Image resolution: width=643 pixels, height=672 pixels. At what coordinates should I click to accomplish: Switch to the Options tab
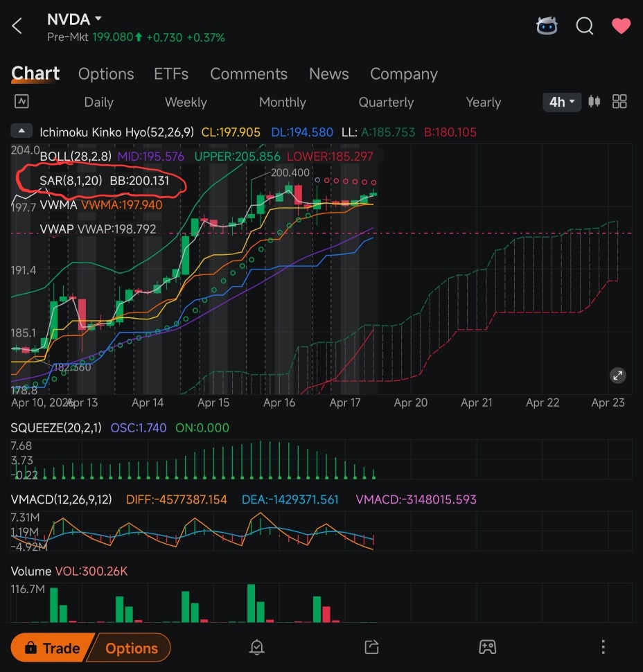point(106,74)
